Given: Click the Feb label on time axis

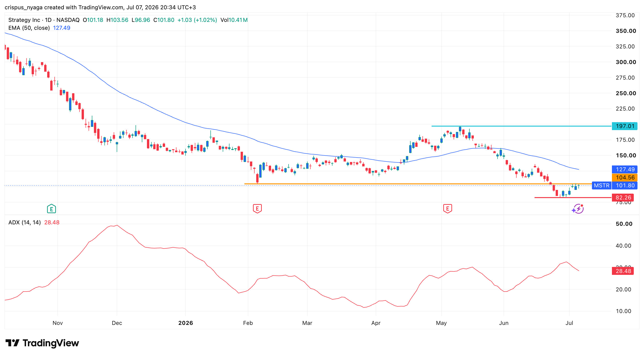Looking at the screenshot, I should click(x=248, y=323).
